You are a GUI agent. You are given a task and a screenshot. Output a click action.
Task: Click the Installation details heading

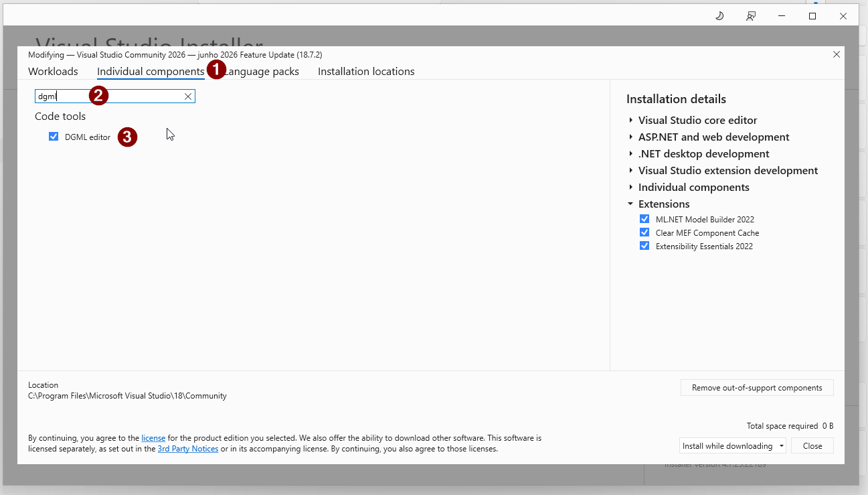tap(676, 99)
